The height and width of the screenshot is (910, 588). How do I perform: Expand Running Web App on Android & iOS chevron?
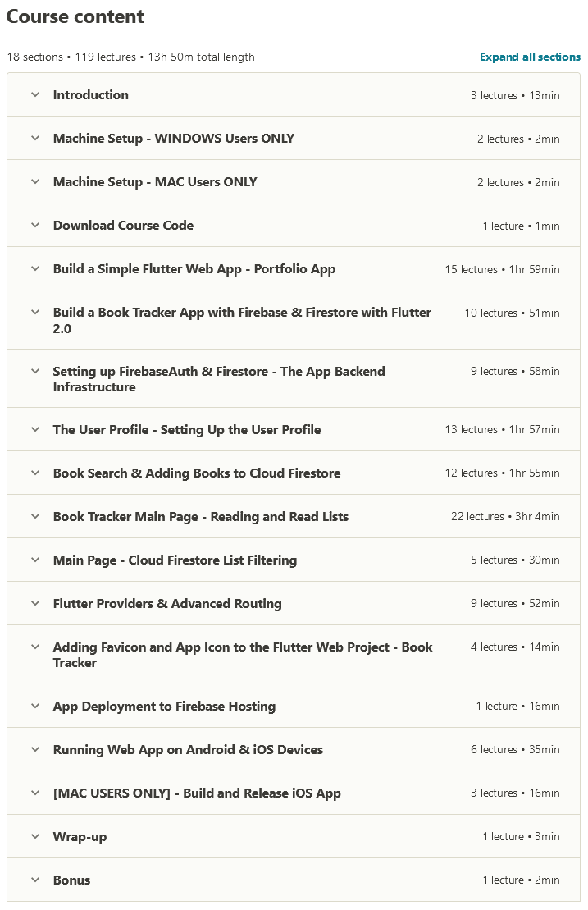[35, 749]
